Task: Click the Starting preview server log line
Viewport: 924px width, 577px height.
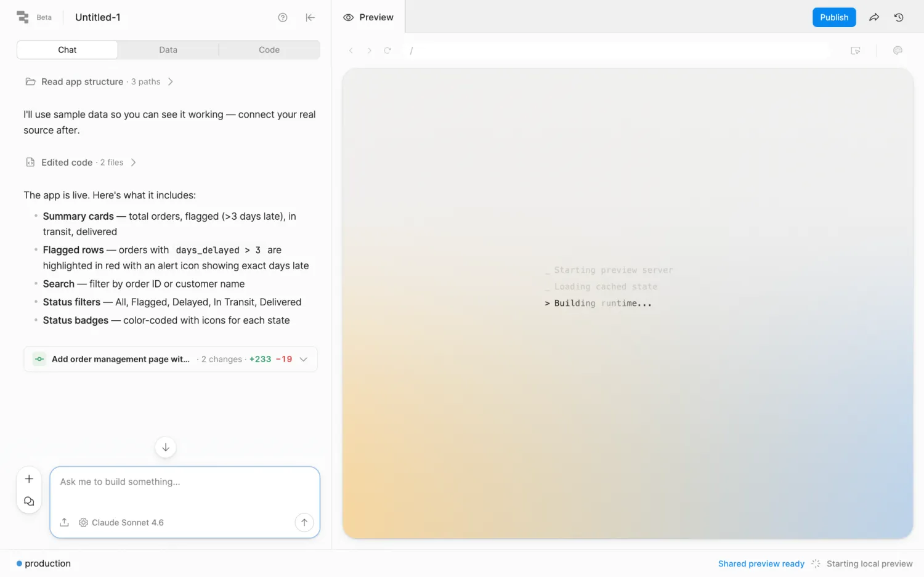Action: 609,270
